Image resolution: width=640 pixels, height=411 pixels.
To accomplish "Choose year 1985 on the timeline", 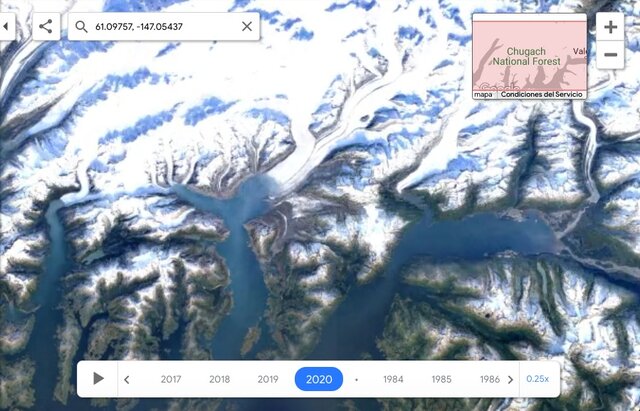I will 441,379.
